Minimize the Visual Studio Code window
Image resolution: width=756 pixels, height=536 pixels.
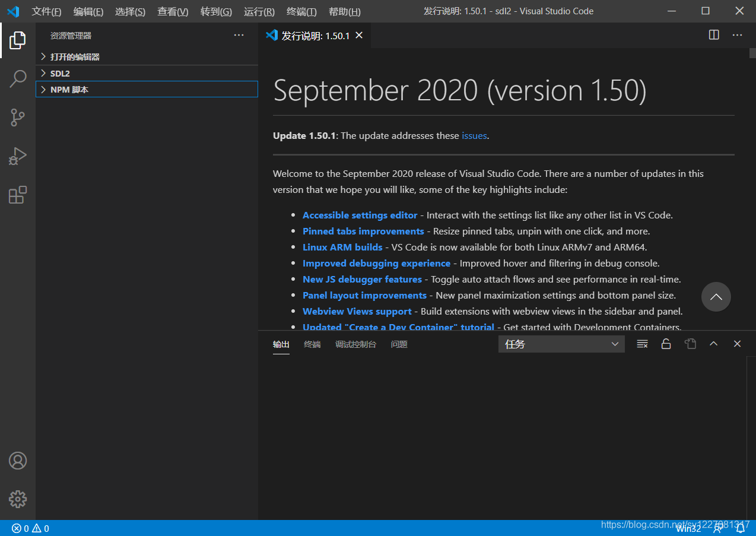click(671, 11)
